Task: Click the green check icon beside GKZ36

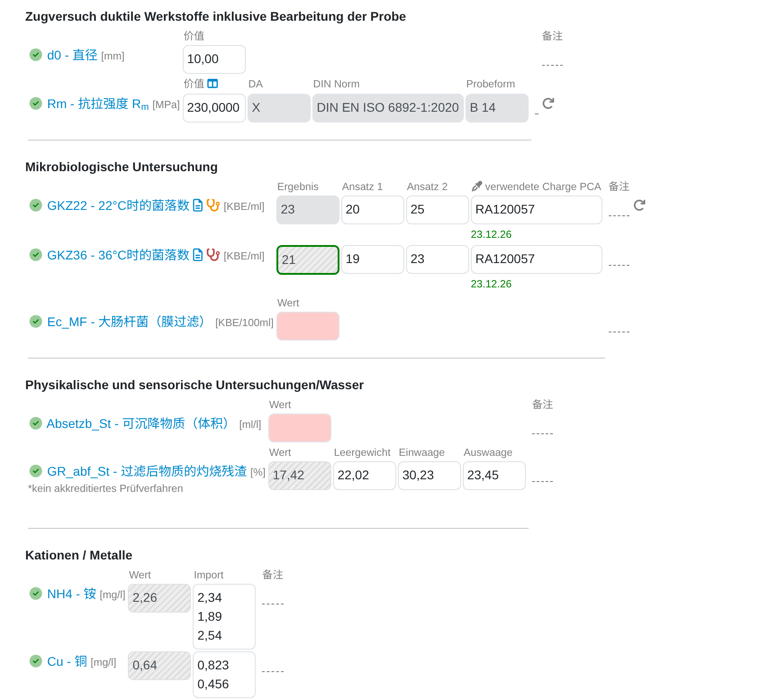Action: (36, 255)
